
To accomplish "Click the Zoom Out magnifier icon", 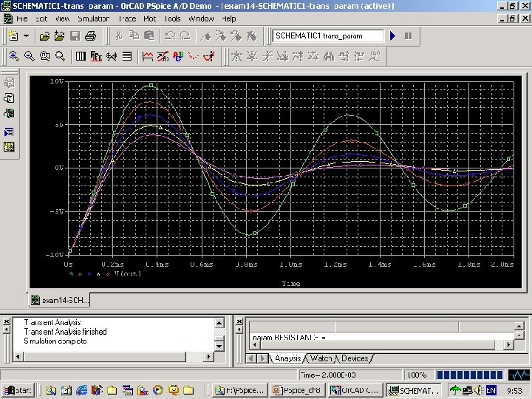I will coord(30,56).
